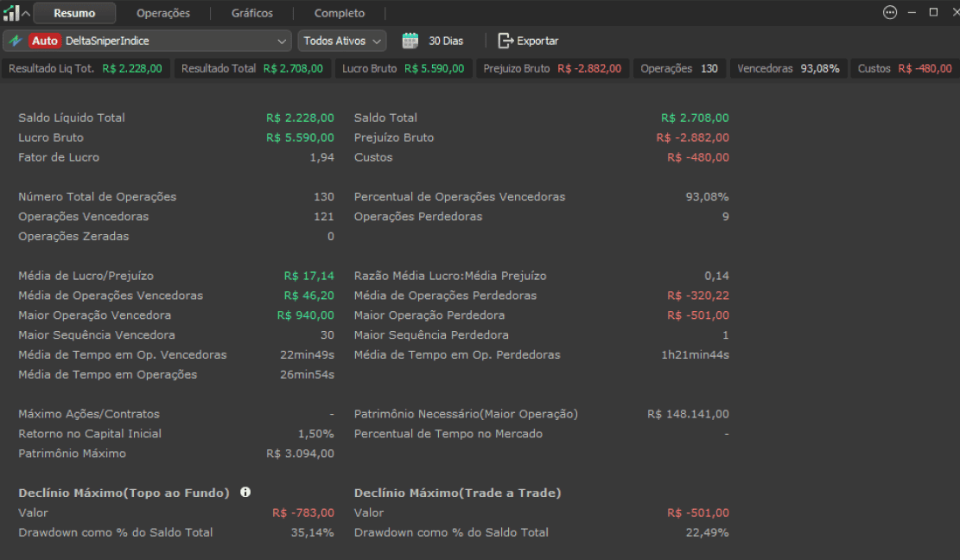Click the Vencedoras 93,08% summary chip

tap(788, 68)
